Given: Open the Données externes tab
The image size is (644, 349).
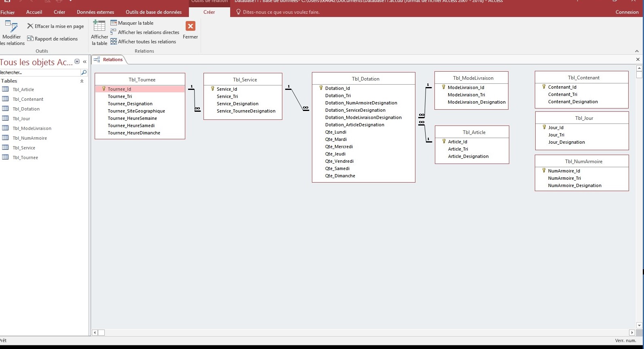Looking at the screenshot, I should click(x=95, y=12).
